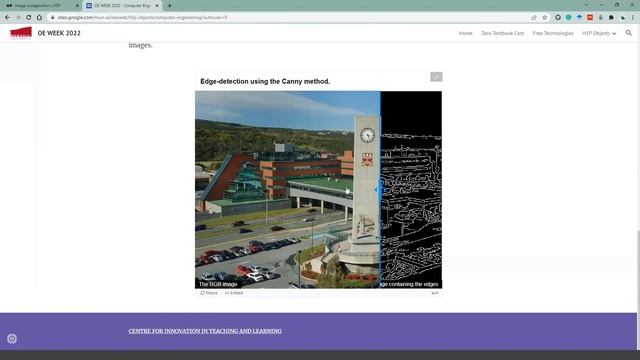This screenshot has width=640, height=360.
Task: Close the Image Juxtaposition tab
Action: click(77, 6)
